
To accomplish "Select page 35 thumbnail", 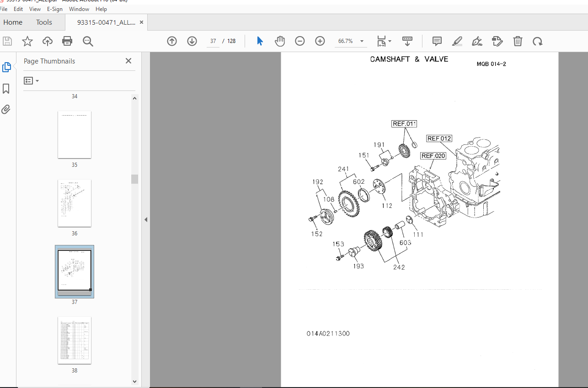I will click(x=75, y=134).
